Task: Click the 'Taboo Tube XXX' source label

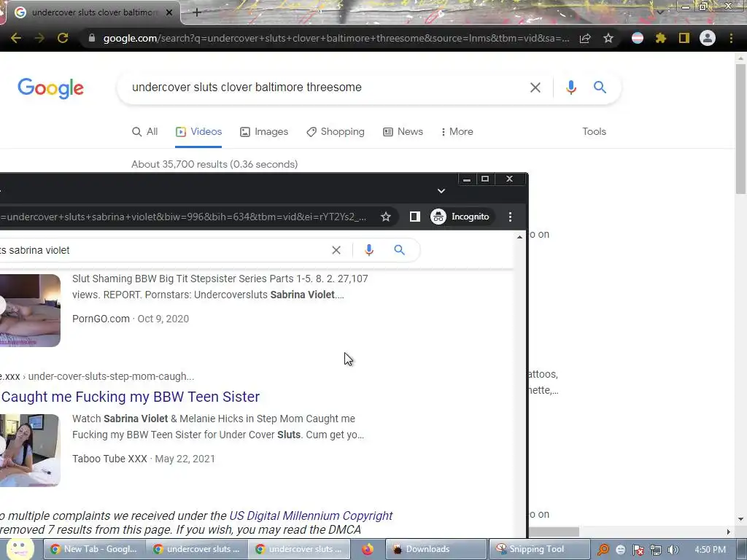Action: [109, 459]
